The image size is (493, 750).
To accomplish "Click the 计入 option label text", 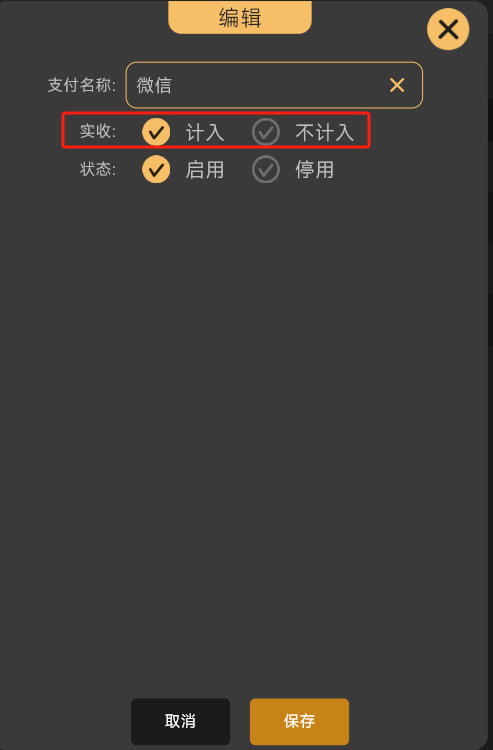I will click(205, 132).
